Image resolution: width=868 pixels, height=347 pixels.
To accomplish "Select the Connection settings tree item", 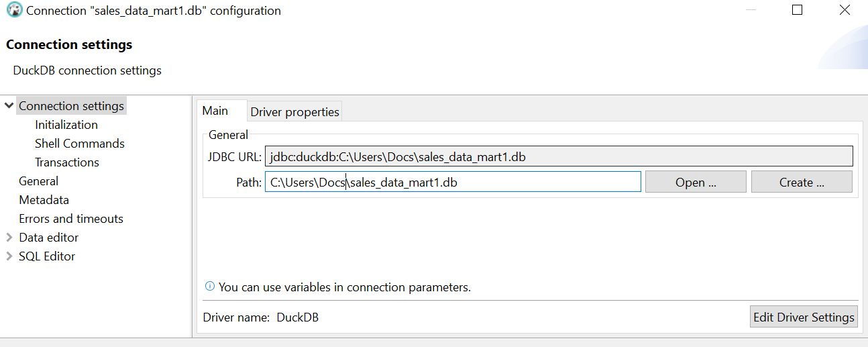I will click(x=71, y=106).
